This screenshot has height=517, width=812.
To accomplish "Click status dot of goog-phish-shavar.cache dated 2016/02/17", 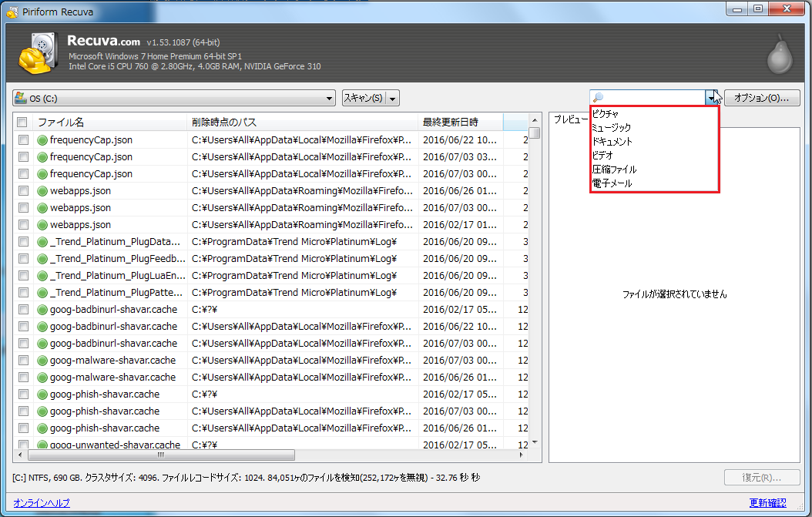I will point(42,394).
